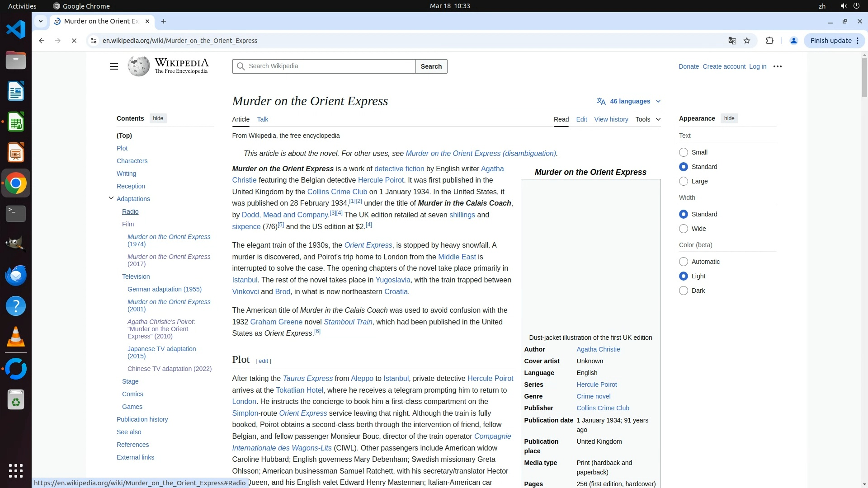View site information icon in address bar

(94, 41)
